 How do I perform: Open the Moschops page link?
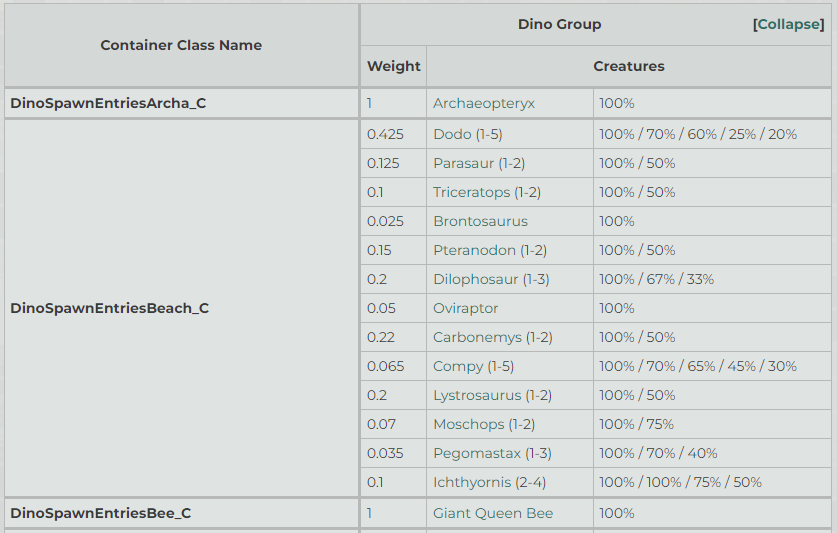pos(468,424)
